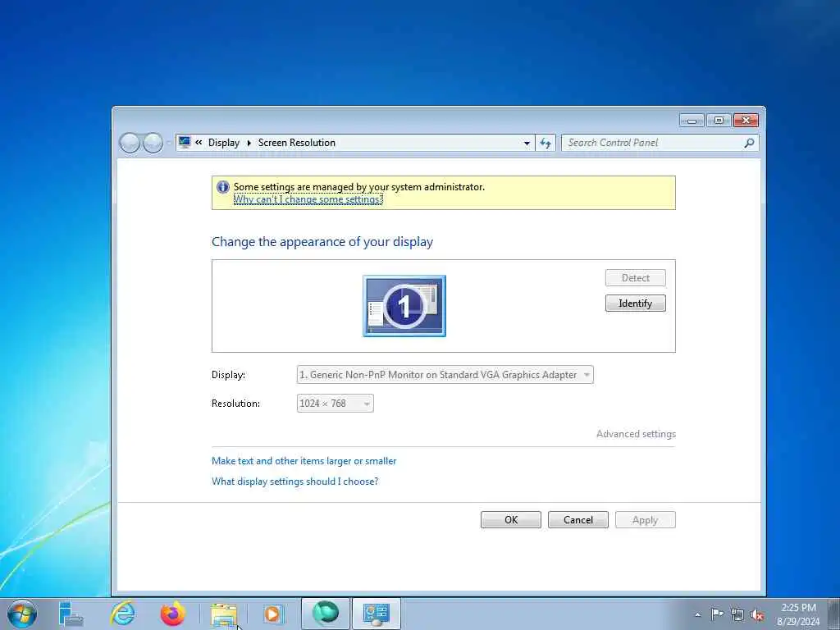Click the display icon in address bar
The width and height of the screenshot is (840, 630).
click(x=185, y=143)
